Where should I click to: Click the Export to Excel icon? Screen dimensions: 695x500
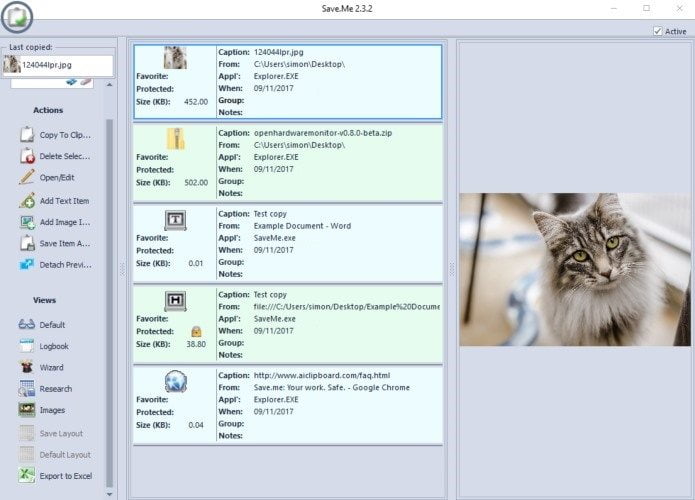(27, 476)
